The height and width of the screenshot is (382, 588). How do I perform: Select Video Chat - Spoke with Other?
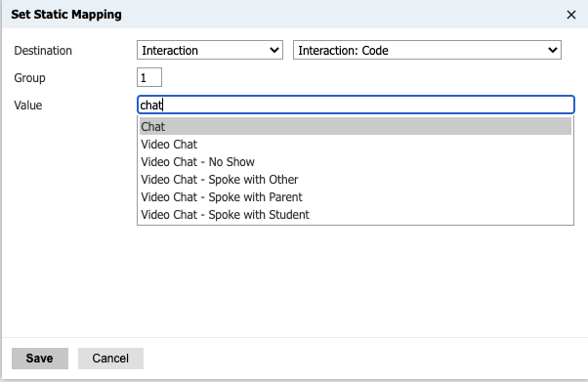point(356,180)
